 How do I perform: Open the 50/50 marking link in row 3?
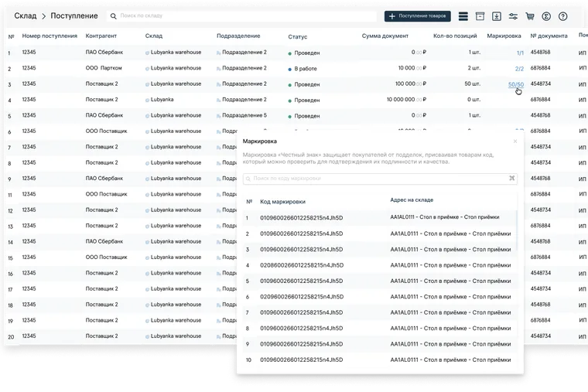tap(516, 84)
